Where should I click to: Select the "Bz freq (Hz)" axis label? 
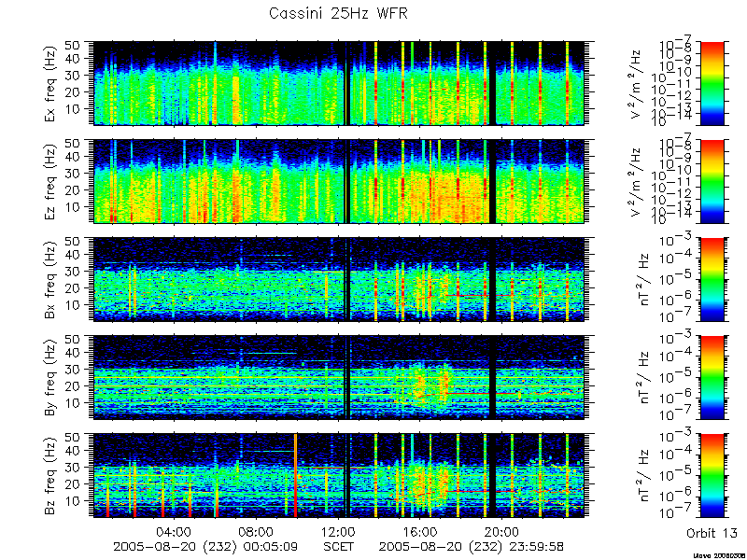pos(51,476)
